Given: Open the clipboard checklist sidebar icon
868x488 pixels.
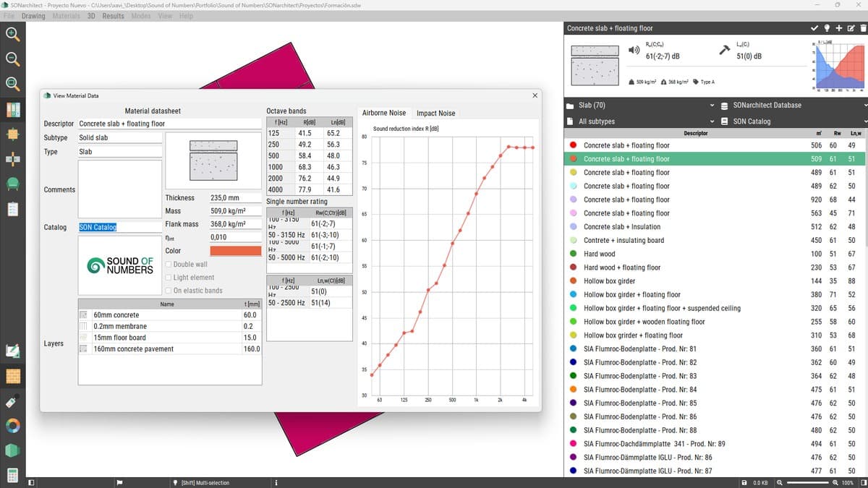Looking at the screenshot, I should [12, 209].
